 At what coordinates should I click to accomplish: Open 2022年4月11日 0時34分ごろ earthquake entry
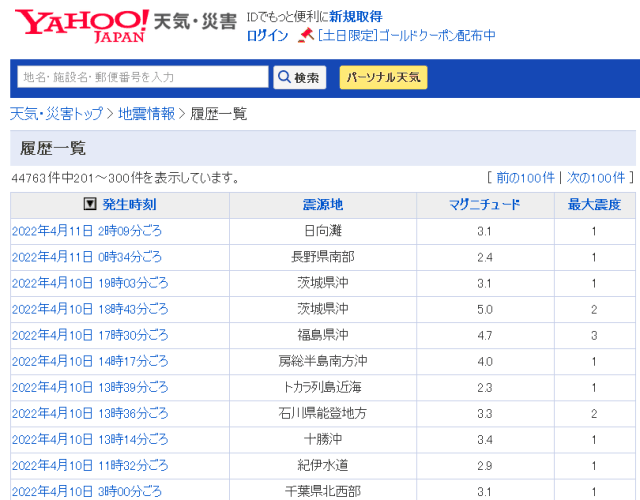(87, 257)
